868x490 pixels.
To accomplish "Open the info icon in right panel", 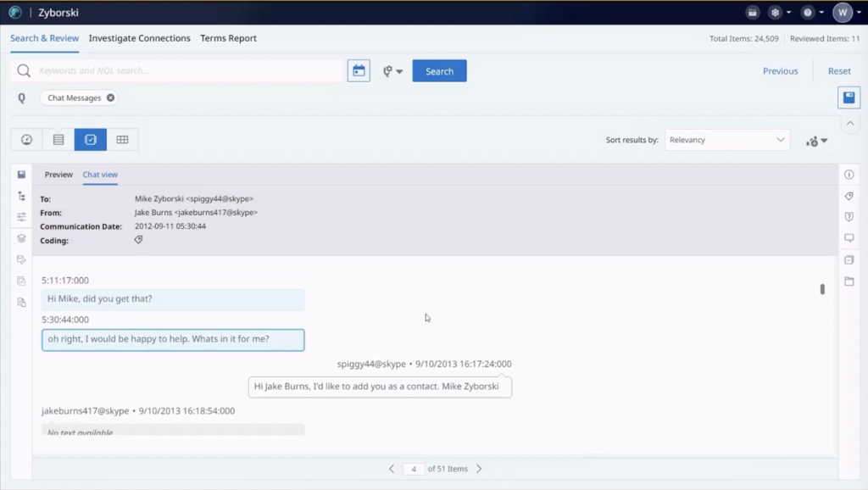I will point(849,175).
